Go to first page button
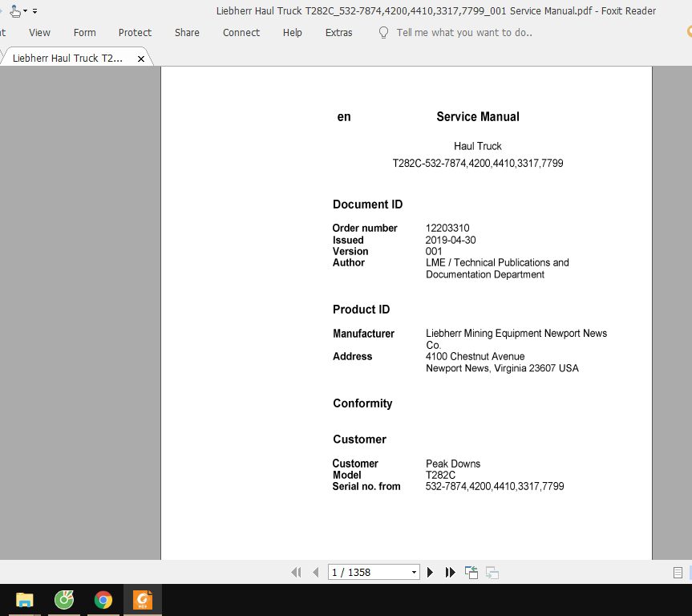The width and height of the screenshot is (692, 616). tap(296, 573)
